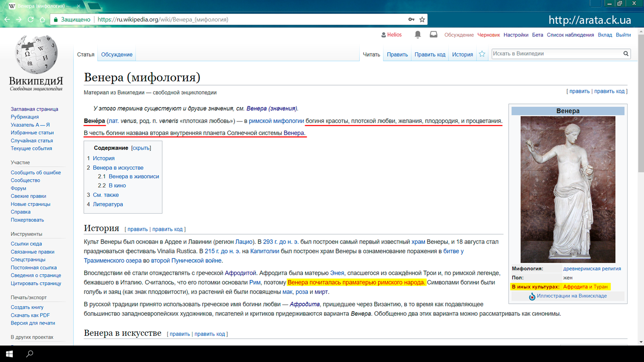
Task: Jump to Венера в живописи in contents
Action: point(134,177)
